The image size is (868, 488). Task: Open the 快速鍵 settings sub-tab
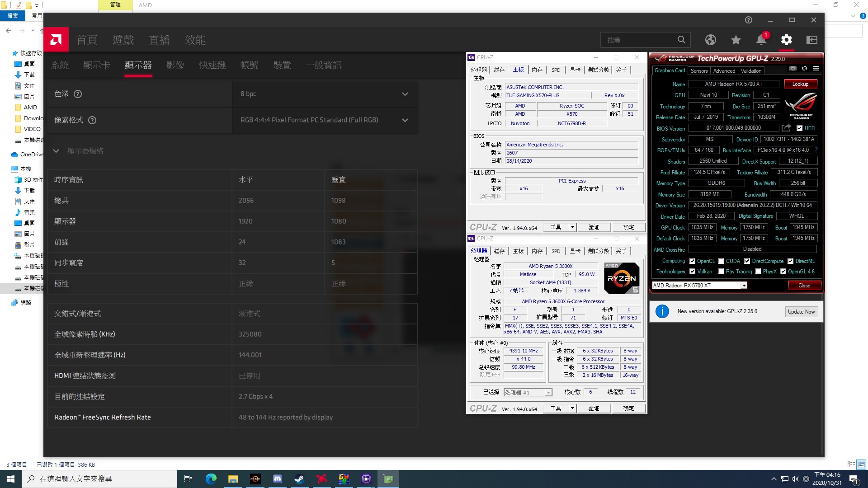pos(212,65)
